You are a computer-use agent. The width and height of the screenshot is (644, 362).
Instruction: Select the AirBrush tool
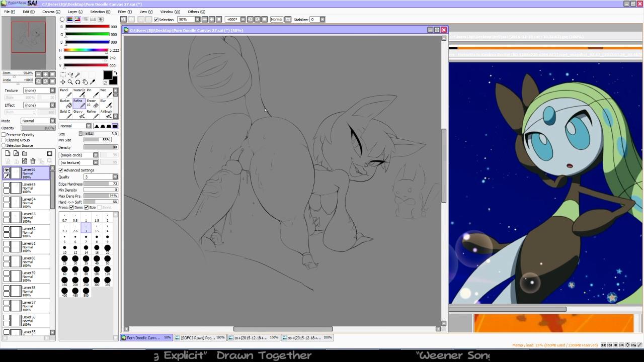coord(106,114)
